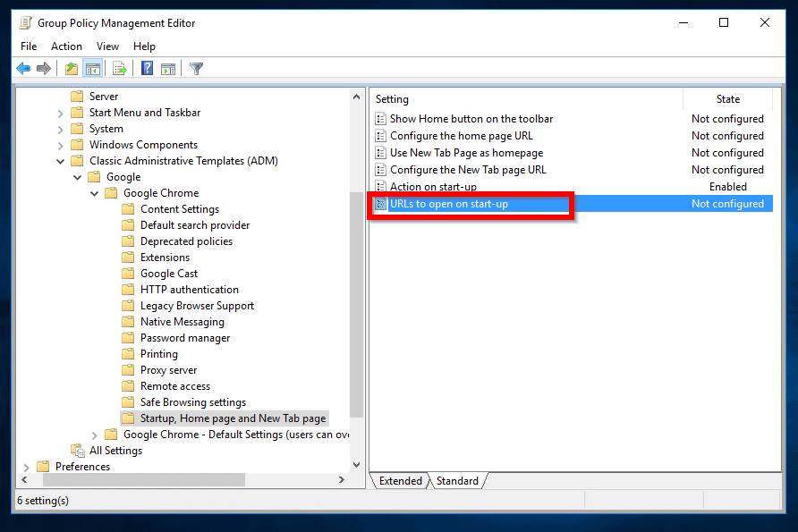This screenshot has width=798, height=532.
Task: Click the tree pane's vertical scrollbar down arrow
Action: (357, 465)
